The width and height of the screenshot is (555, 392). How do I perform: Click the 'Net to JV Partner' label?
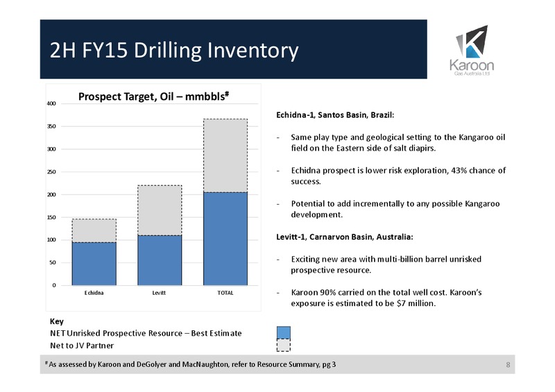pyautogui.click(x=82, y=346)
